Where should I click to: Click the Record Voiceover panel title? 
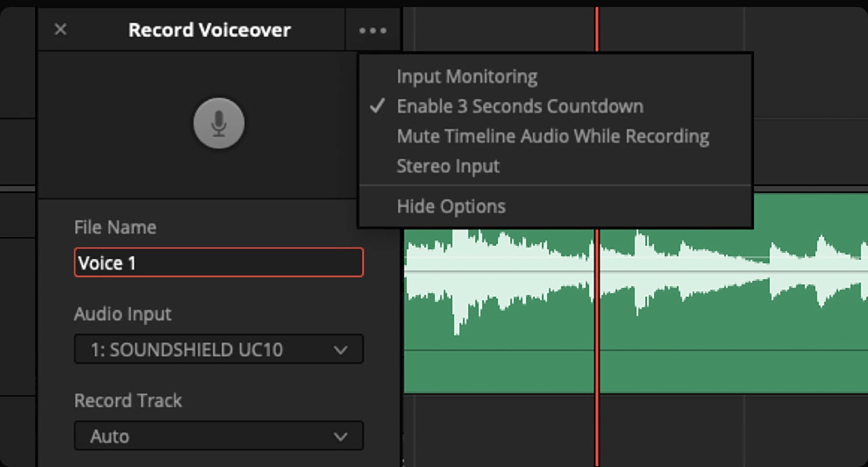click(209, 30)
